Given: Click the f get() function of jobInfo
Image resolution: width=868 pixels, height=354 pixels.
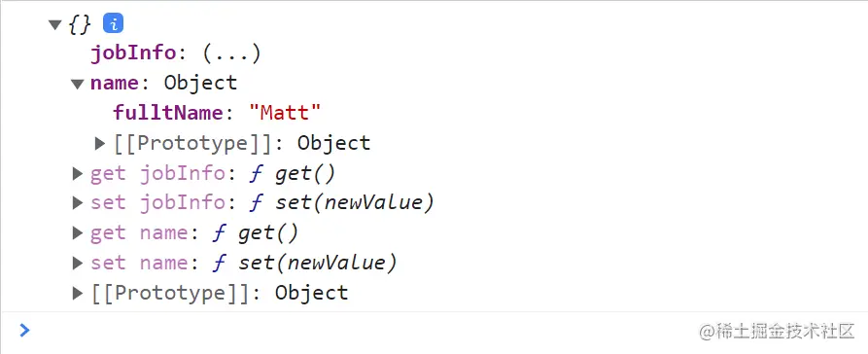Looking at the screenshot, I should click(293, 174).
